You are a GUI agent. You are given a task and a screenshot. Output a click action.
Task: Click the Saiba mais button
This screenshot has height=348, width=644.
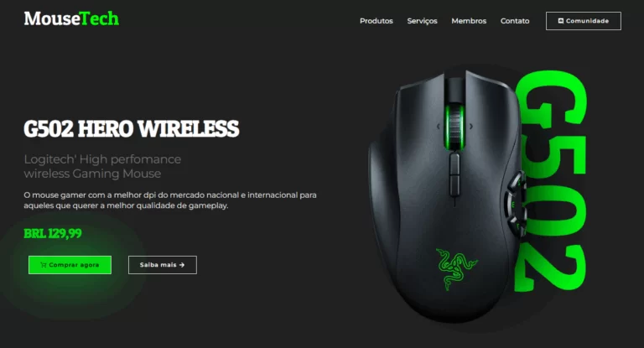162,265
